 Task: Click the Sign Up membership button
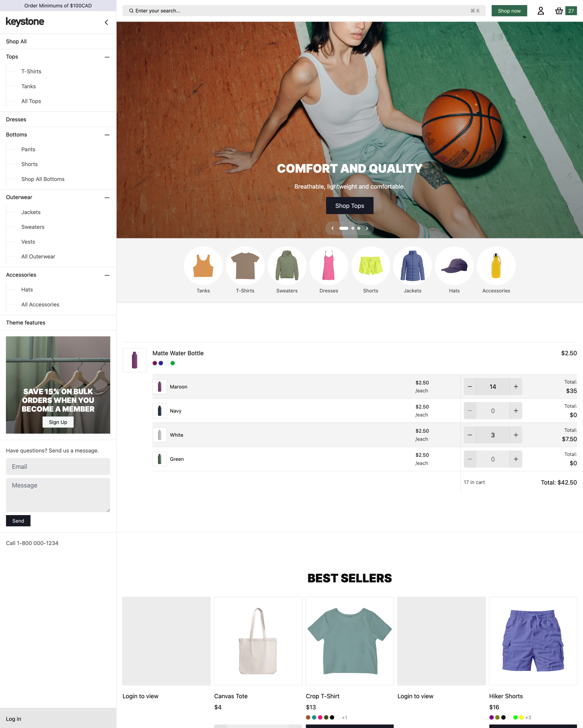(x=58, y=421)
